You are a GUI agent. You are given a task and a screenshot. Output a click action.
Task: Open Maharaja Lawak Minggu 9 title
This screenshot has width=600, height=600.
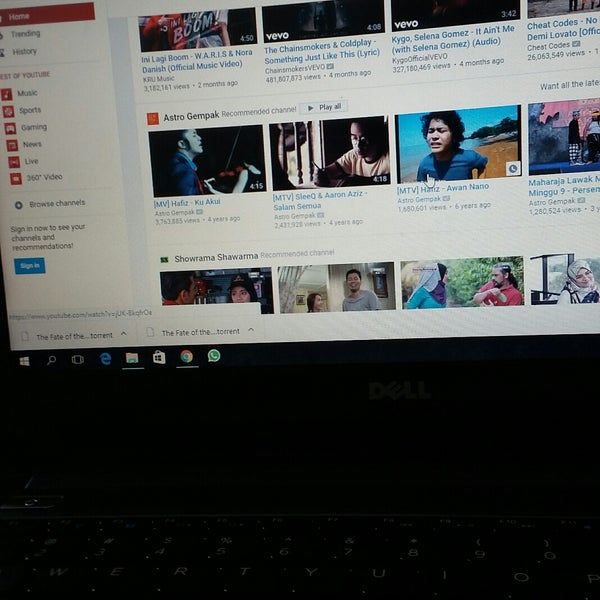[564, 186]
